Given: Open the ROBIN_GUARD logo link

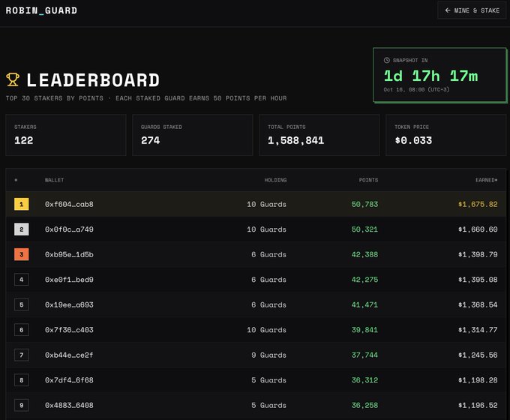Looking at the screenshot, I should point(41,10).
